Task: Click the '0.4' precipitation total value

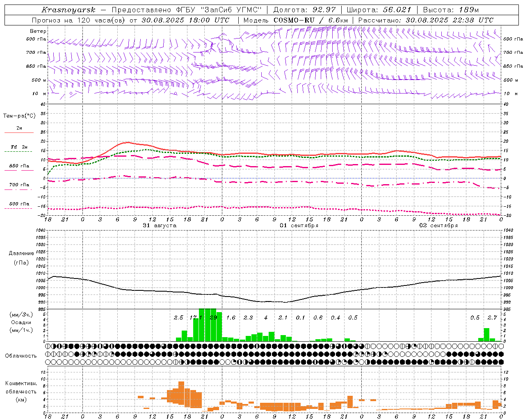Action: 336,317
